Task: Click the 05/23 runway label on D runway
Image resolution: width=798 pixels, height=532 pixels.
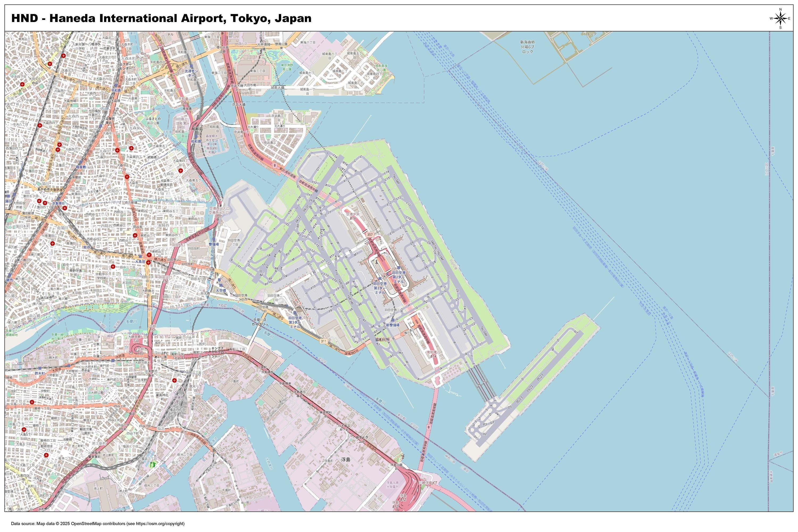Action: tap(530, 389)
